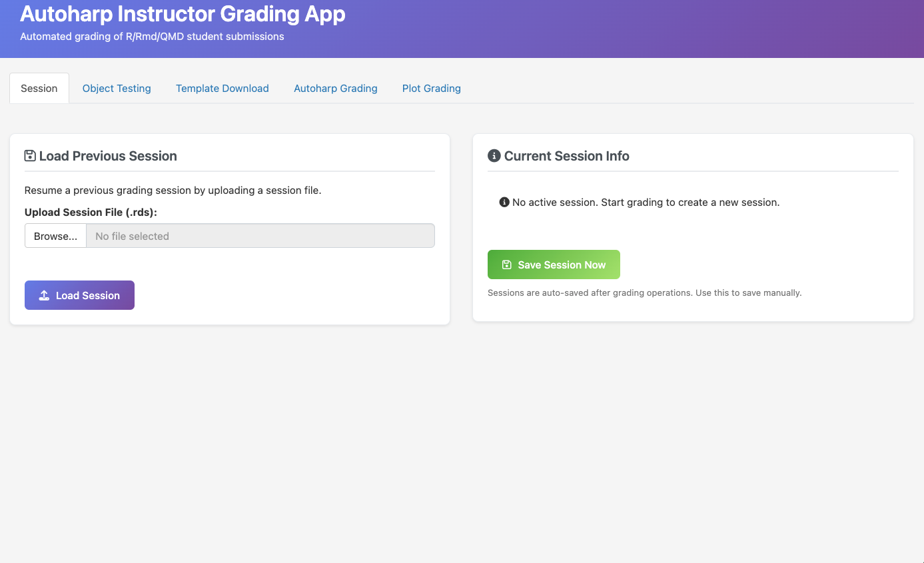
Task: Click the 'Upload Session File (.rds)' label
Action: tap(90, 212)
